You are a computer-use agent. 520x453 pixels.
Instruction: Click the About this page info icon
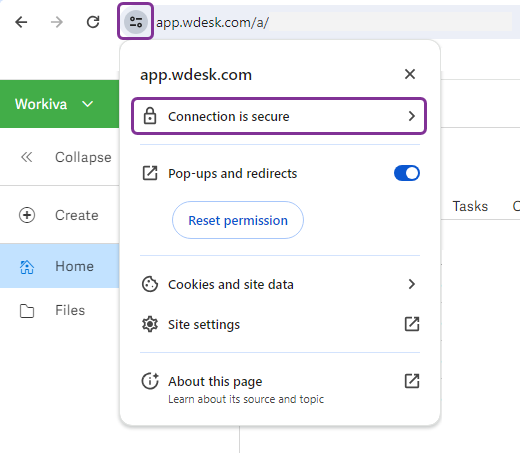(x=150, y=381)
